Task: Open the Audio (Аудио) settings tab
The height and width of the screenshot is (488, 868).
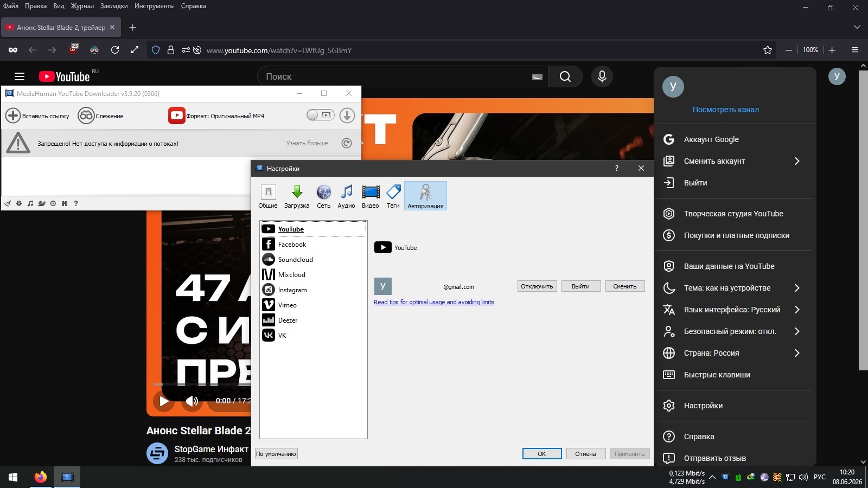Action: (346, 196)
